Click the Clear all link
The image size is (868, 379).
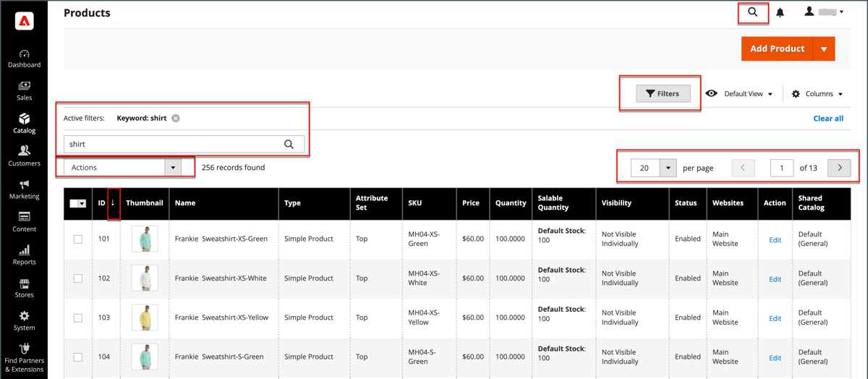pos(828,118)
